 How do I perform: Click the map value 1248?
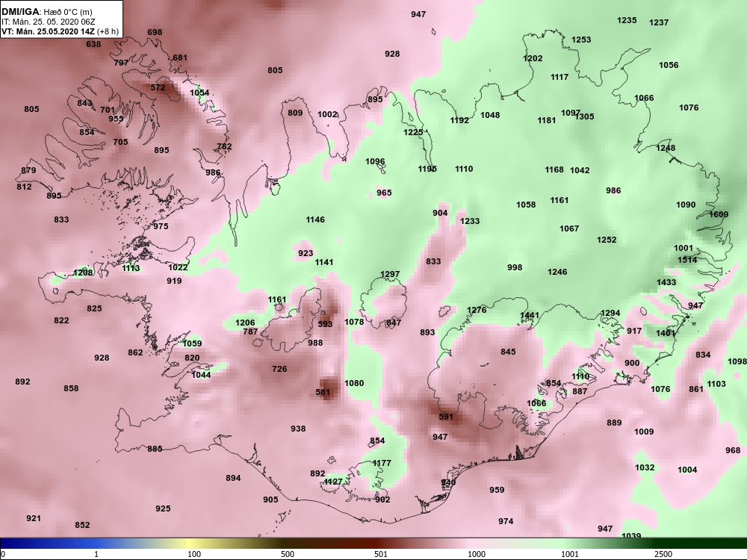coord(666,148)
